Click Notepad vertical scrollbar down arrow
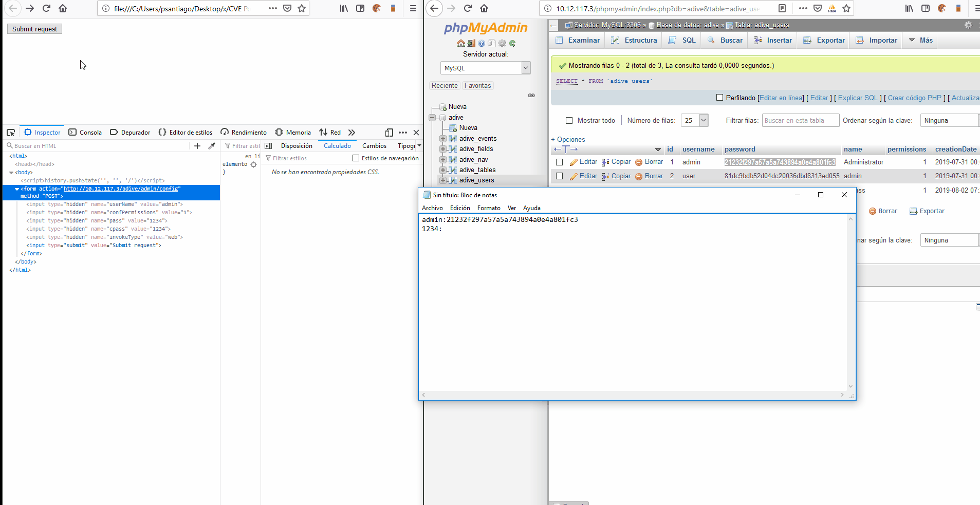 (851, 386)
